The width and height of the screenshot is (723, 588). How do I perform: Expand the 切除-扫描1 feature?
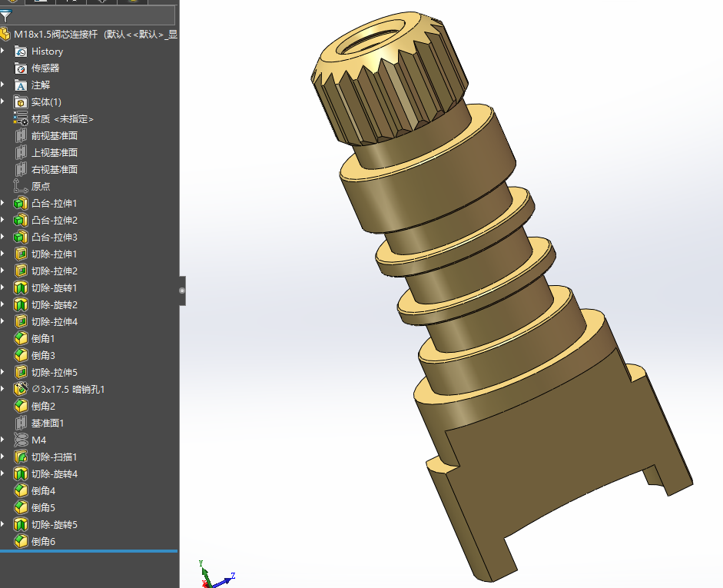pyautogui.click(x=3, y=456)
